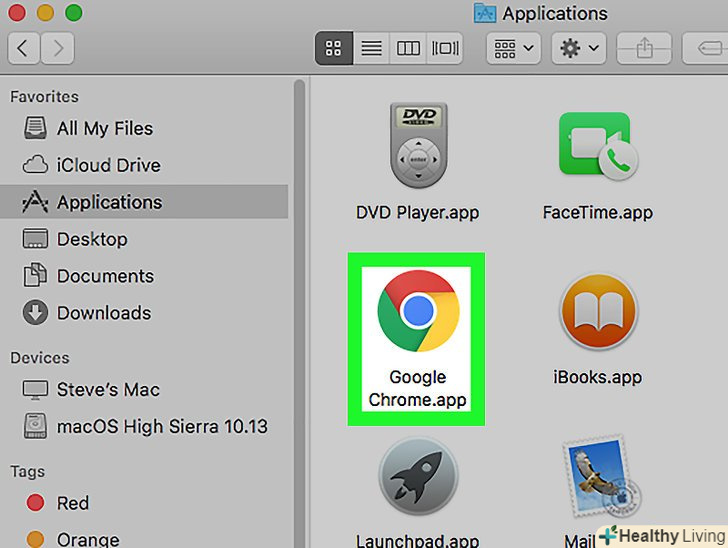Go forward with the right chevron

pyautogui.click(x=58, y=47)
